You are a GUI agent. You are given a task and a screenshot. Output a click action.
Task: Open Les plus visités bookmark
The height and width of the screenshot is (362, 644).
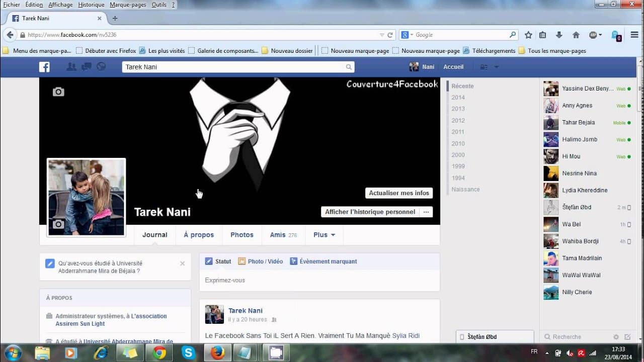tap(162, 51)
